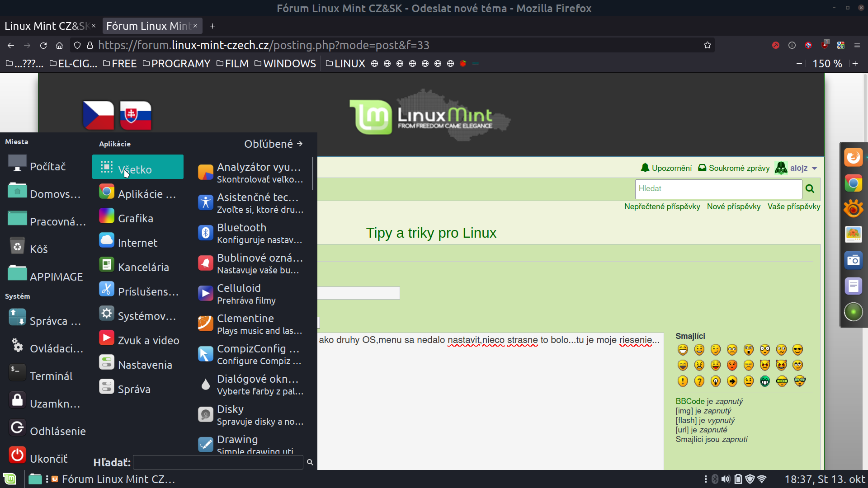The width and height of the screenshot is (868, 488).
Task: Click the Hľadať menu search field
Action: pos(218,462)
